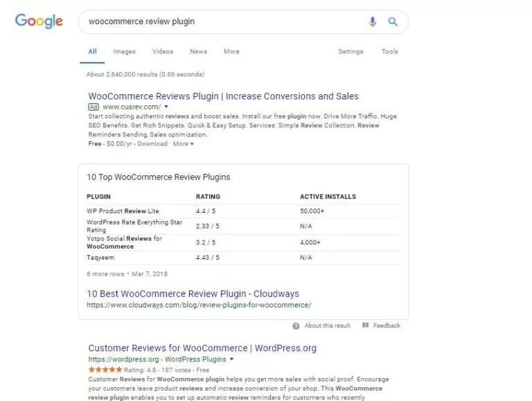Open the More search tabs menu
Viewport: 532px width, 401px height.
coord(231,51)
